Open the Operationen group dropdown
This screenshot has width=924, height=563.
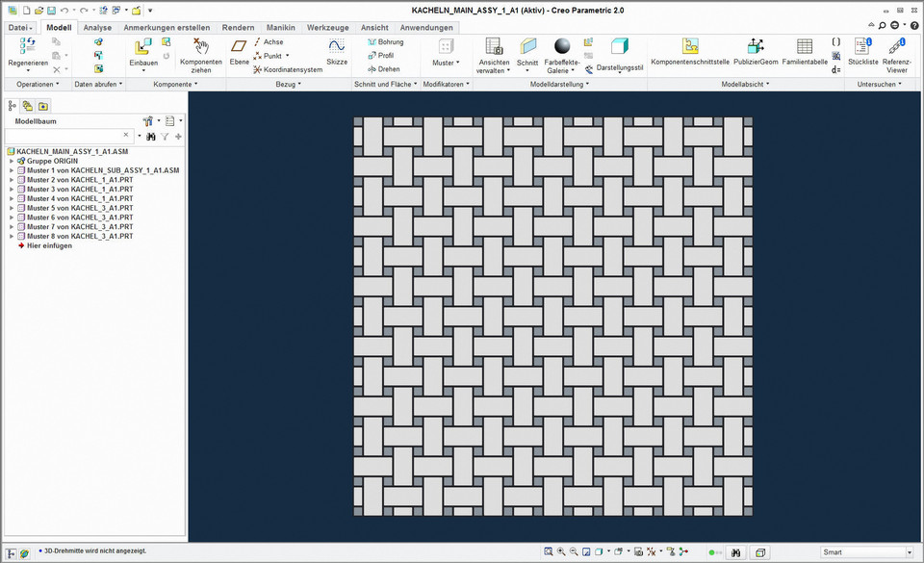[x=38, y=85]
